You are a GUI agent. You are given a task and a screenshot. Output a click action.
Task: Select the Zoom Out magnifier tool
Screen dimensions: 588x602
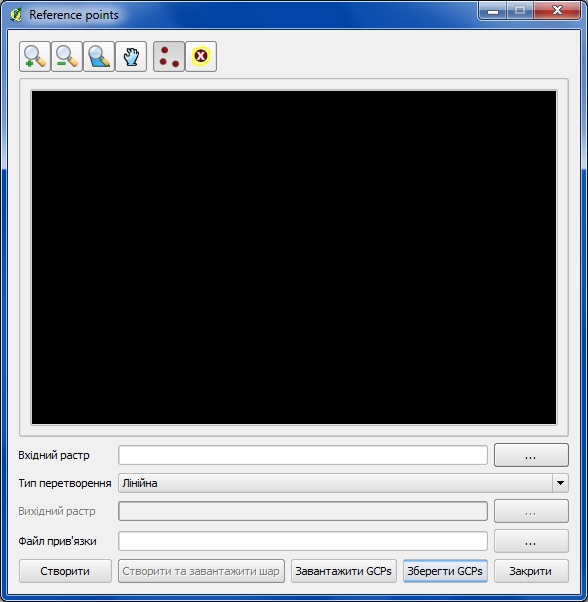(x=67, y=56)
